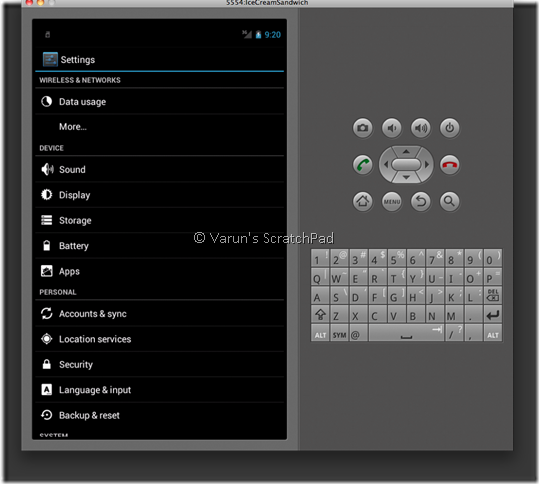This screenshot has height=484, width=539.
Task: Click the PERSONAL section header
Action: [58, 292]
